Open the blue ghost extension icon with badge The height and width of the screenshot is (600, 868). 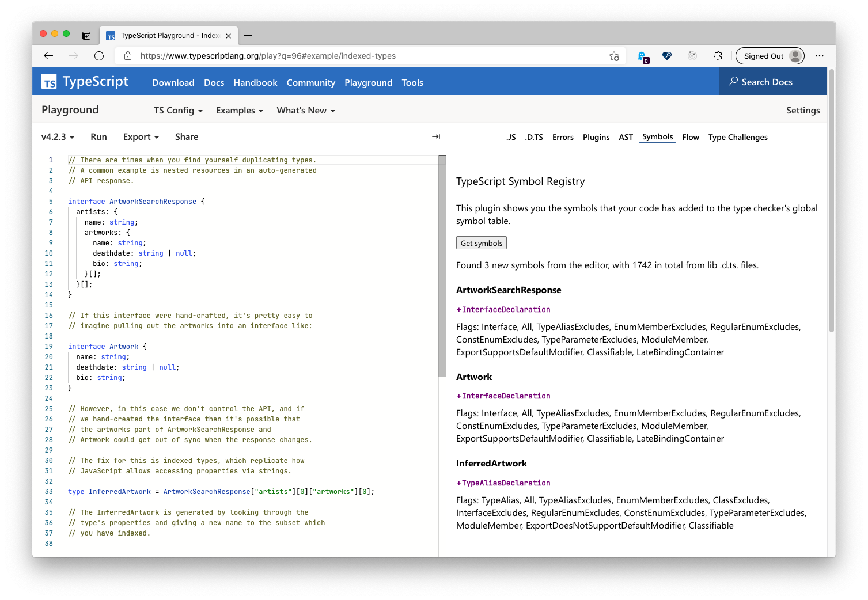tap(643, 56)
